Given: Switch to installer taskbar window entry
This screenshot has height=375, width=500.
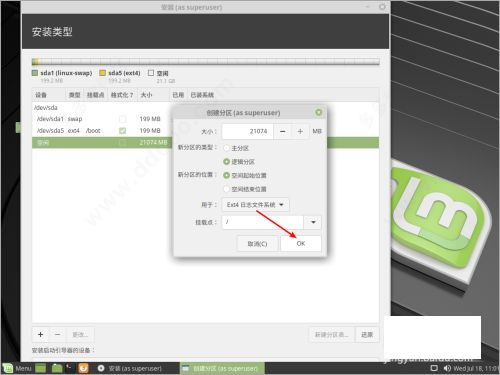Looking at the screenshot, I should coord(130,368).
